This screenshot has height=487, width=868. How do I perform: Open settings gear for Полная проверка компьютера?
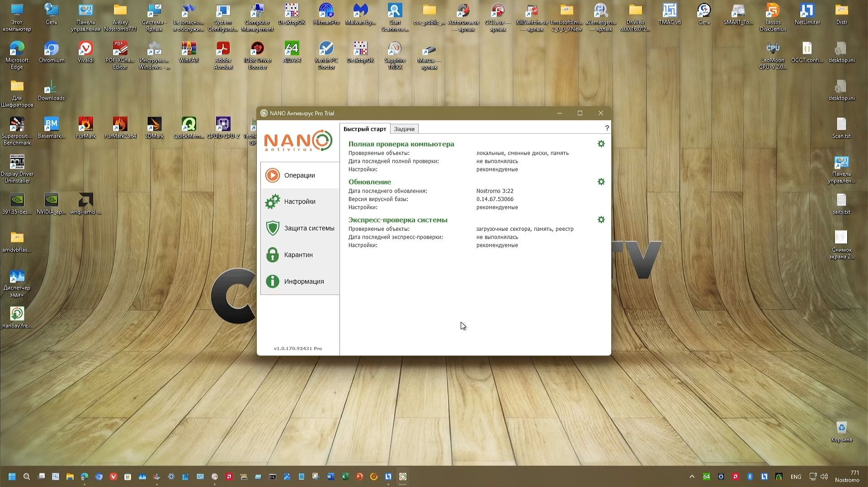[x=601, y=144]
